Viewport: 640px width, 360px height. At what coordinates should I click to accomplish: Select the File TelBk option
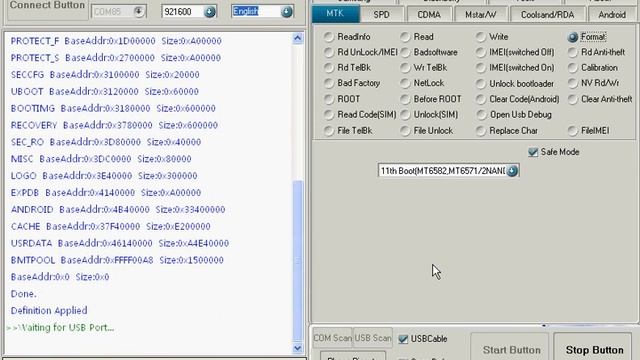tap(329, 131)
